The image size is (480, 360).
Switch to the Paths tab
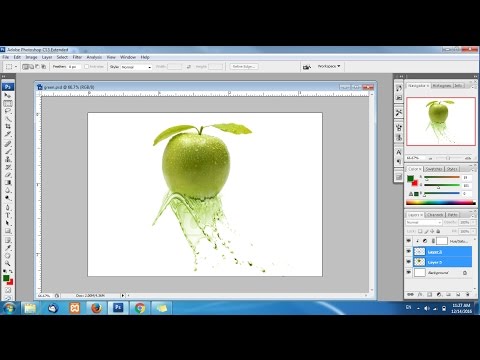[452, 215]
